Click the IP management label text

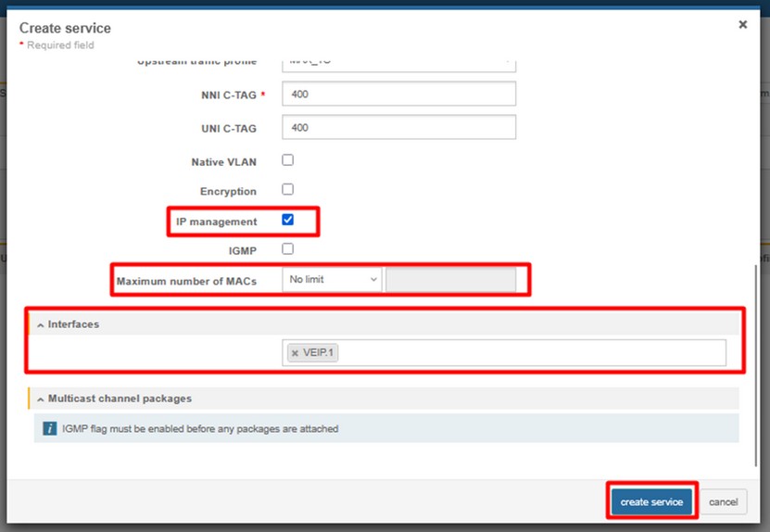pos(217,222)
